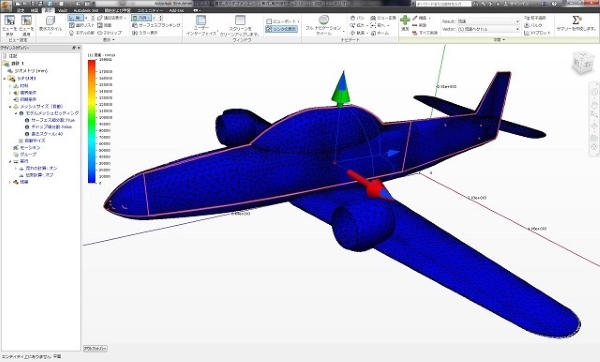600x362 pixels.
Task: Click the Σ summary creation icon
Action: click(576, 20)
